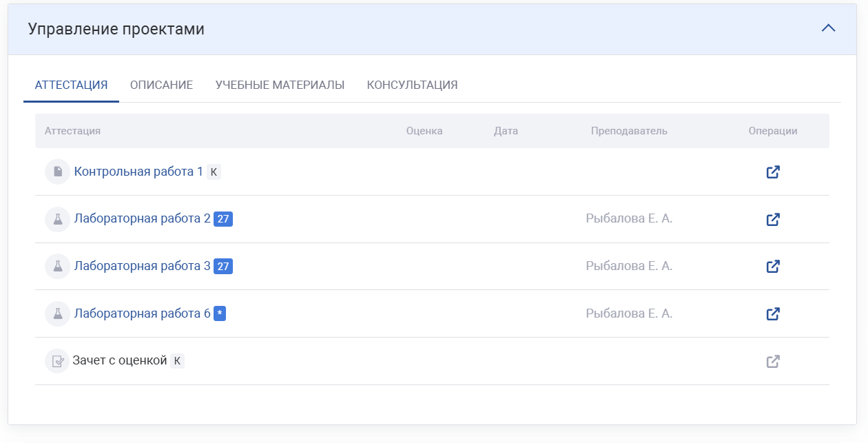Open the Лабораторная работа 2 link
Screen dimensions: 868x443
142,219
